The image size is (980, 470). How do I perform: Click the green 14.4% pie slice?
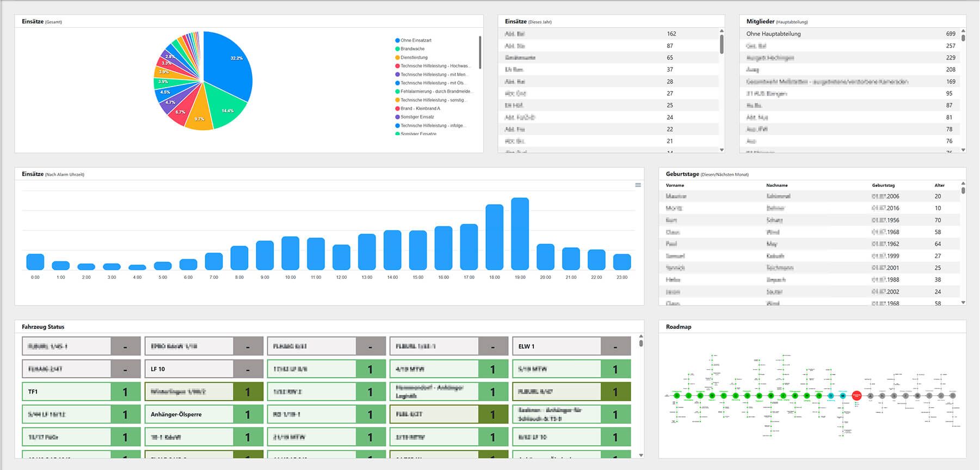pyautogui.click(x=223, y=109)
